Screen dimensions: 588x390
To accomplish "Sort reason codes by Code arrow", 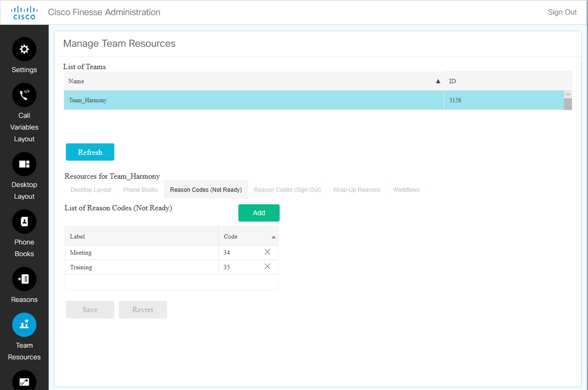I will point(273,237).
